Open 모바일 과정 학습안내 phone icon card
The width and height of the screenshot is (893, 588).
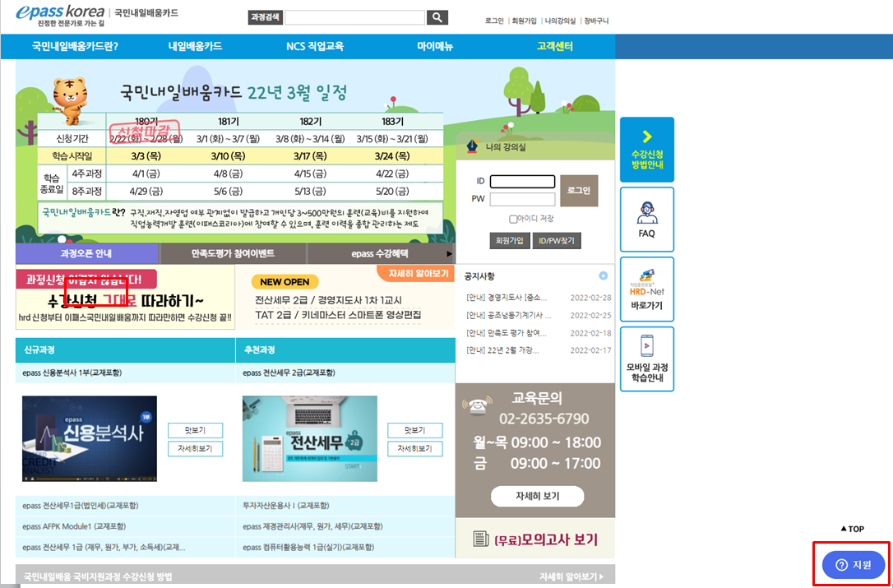coord(646,359)
